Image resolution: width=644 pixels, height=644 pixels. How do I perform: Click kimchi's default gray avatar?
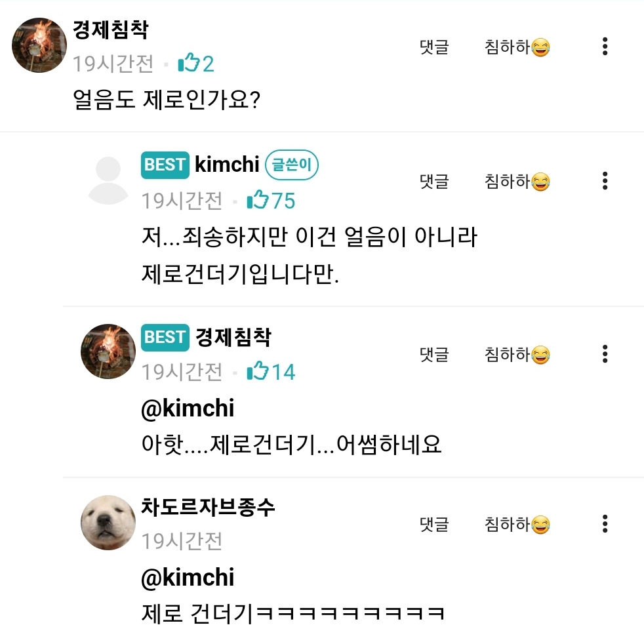(108, 181)
